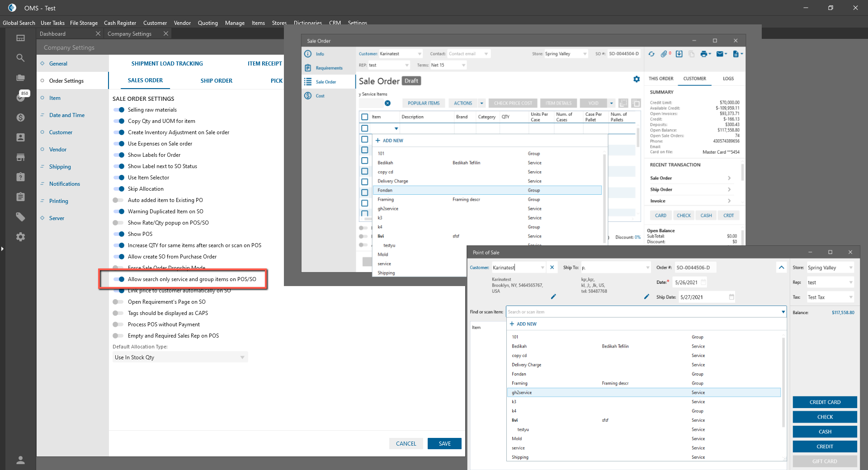The height and width of the screenshot is (470, 868).
Task: Switch to the SHIP ORDER tab
Action: click(x=216, y=81)
